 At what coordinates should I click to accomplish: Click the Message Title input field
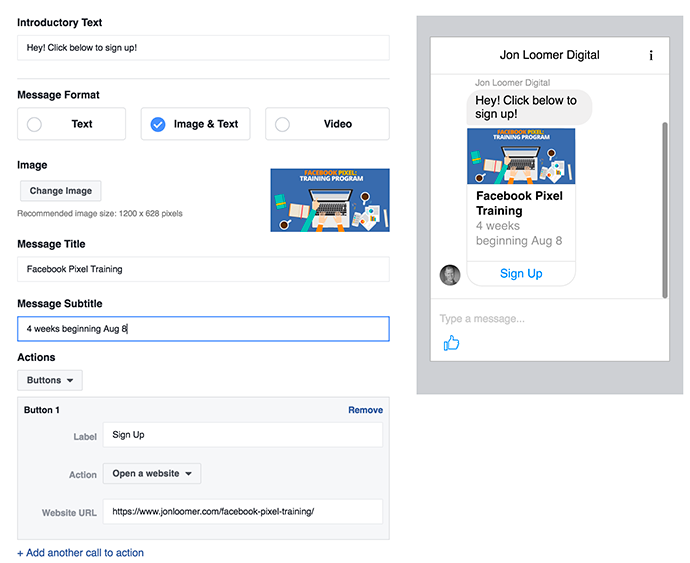coord(203,269)
